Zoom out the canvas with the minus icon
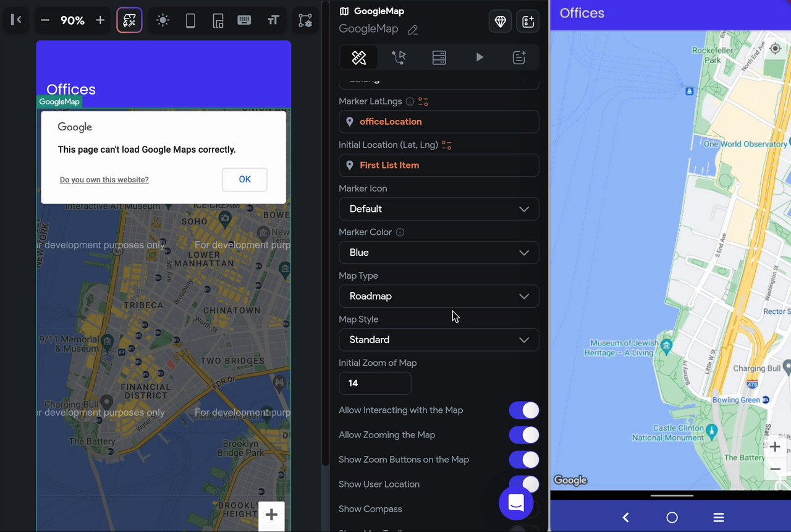This screenshot has height=532, width=791. click(45, 20)
